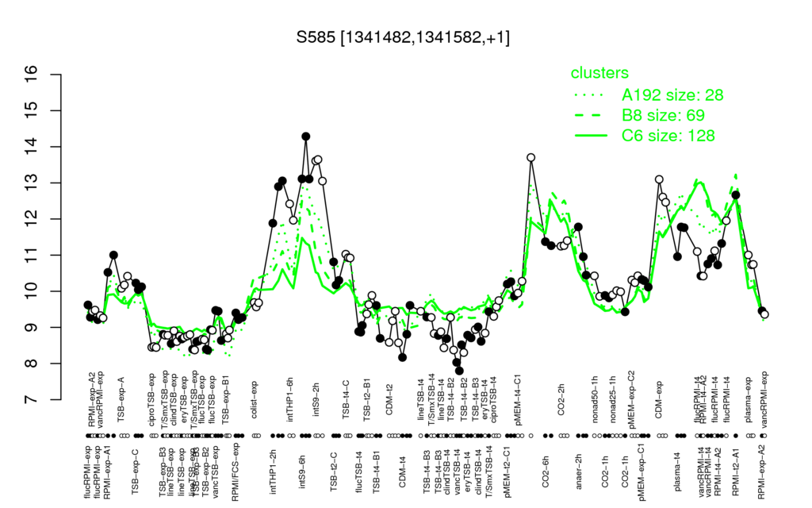Click the CDM-exp sample label

click(x=659, y=400)
